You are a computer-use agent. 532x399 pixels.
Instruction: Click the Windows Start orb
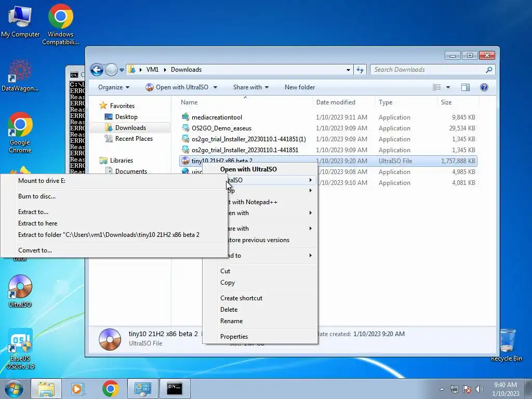pyautogui.click(x=14, y=389)
